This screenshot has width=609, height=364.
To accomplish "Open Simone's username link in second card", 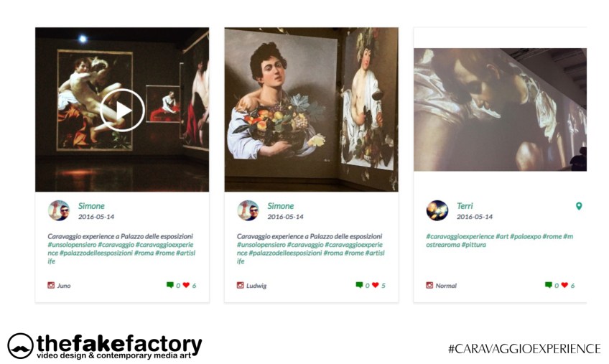I will tap(280, 206).
